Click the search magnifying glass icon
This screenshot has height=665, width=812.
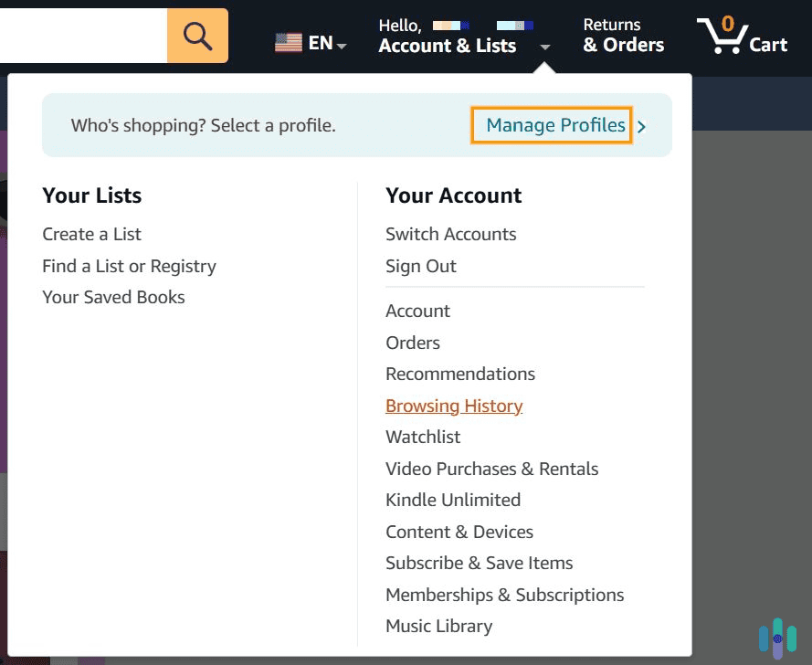(x=196, y=36)
